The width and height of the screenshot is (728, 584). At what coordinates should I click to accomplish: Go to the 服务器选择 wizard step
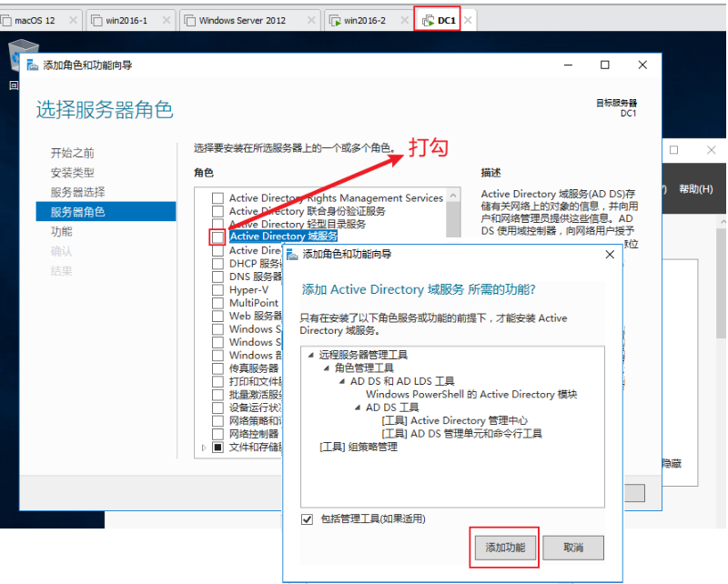(77, 192)
